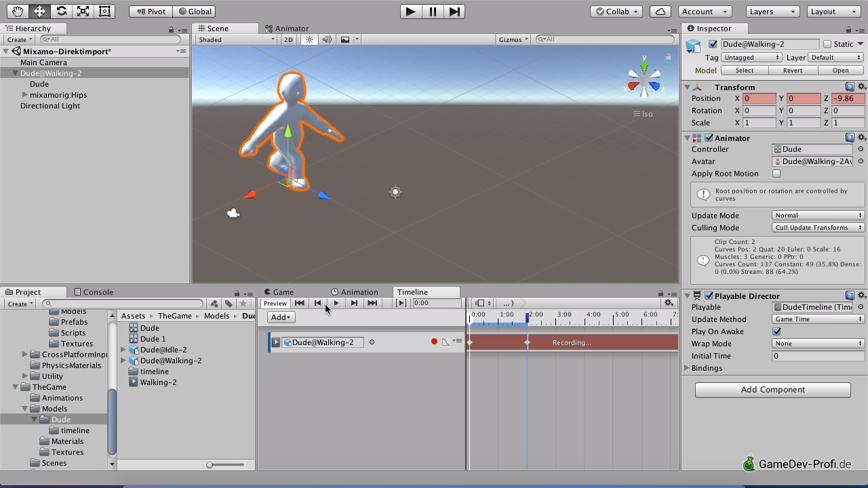Toggle GameObject active checkbox
Image resolution: width=868 pixels, height=488 pixels.
point(713,44)
